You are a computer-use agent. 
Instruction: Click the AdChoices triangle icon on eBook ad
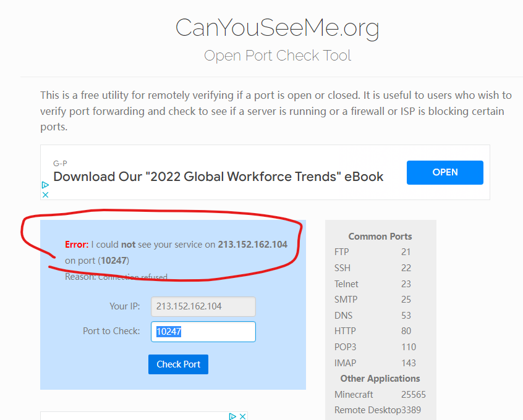pyautogui.click(x=45, y=185)
